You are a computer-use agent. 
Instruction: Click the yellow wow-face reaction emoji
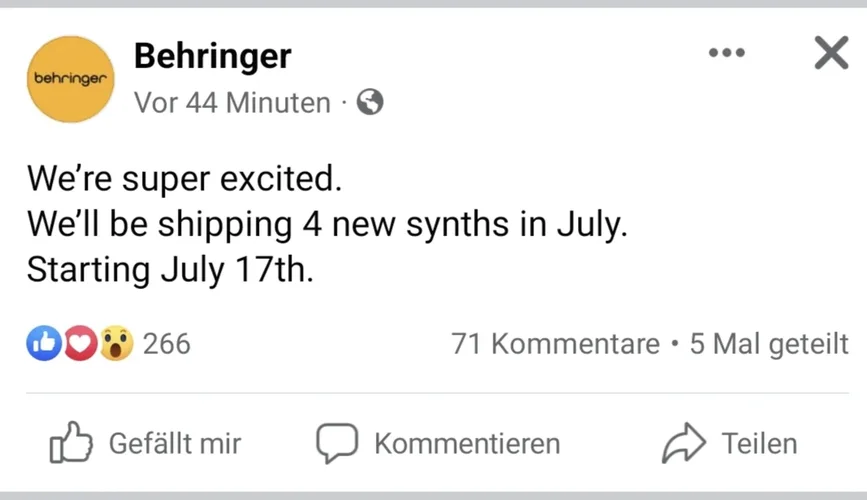click(116, 344)
